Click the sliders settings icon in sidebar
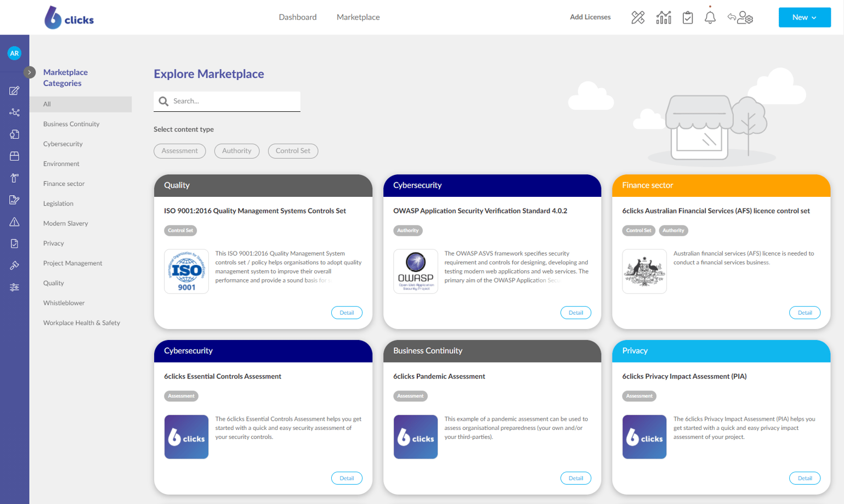 14,287
